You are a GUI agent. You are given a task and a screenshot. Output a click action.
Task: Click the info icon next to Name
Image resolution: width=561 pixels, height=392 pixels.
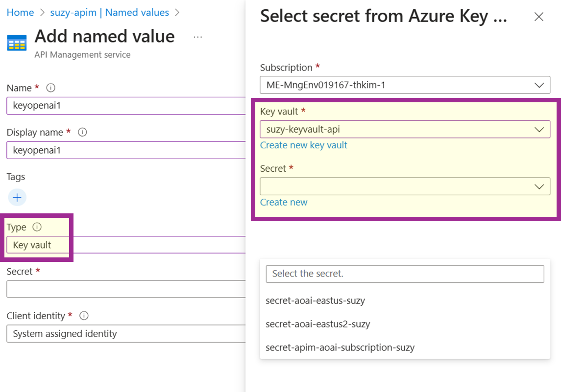(x=50, y=88)
